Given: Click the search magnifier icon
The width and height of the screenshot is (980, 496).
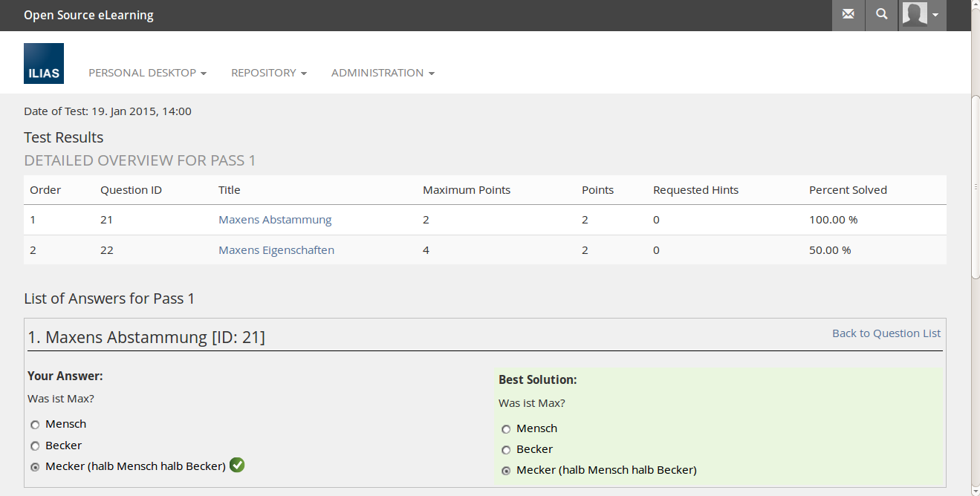Looking at the screenshot, I should click(882, 15).
